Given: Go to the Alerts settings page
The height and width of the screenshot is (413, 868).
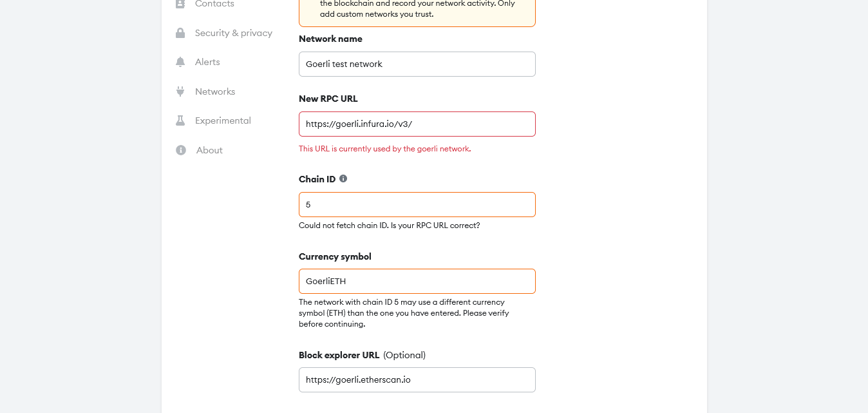Looking at the screenshot, I should 207,62.
